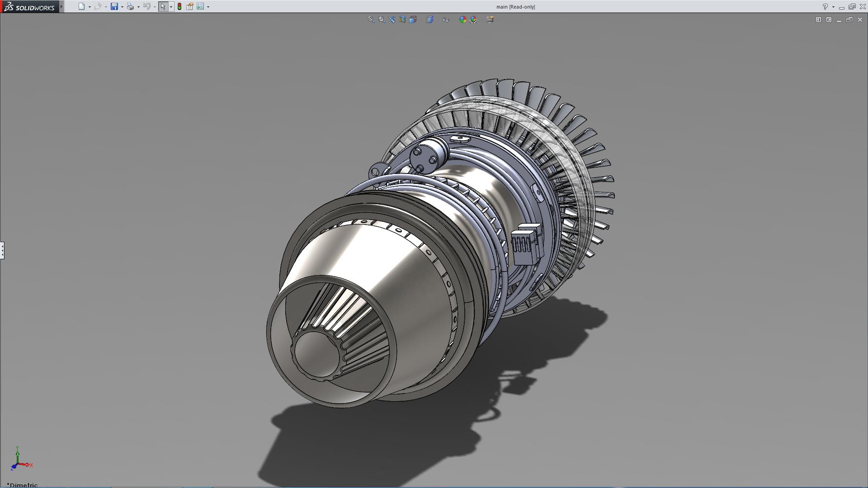868x488 pixels.
Task: Toggle the Select arrow tool
Action: [x=163, y=6]
